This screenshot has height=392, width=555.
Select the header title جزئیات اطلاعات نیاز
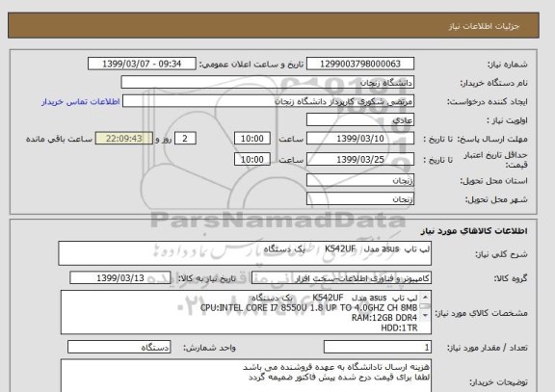pyautogui.click(x=484, y=26)
